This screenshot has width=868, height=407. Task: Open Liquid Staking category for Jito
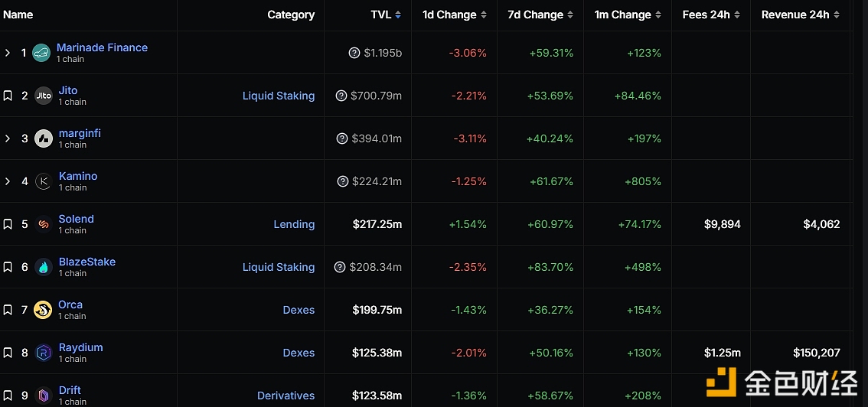pos(279,96)
